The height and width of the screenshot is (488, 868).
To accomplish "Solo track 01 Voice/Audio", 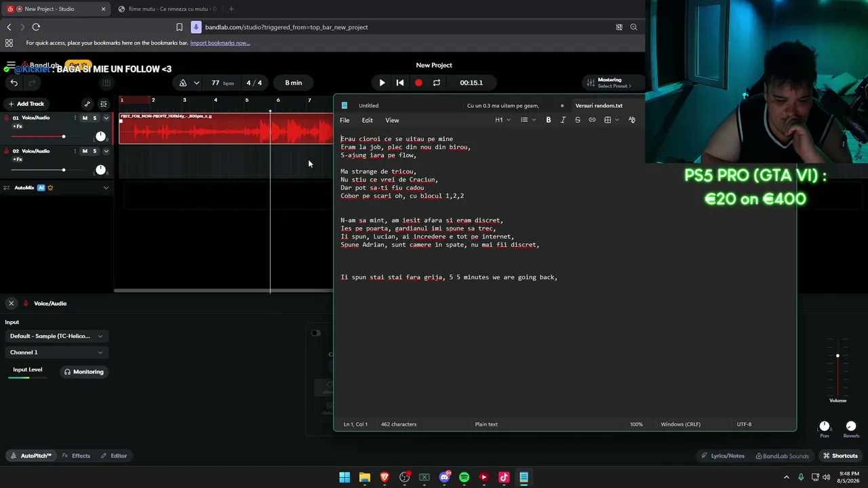I will click(95, 118).
